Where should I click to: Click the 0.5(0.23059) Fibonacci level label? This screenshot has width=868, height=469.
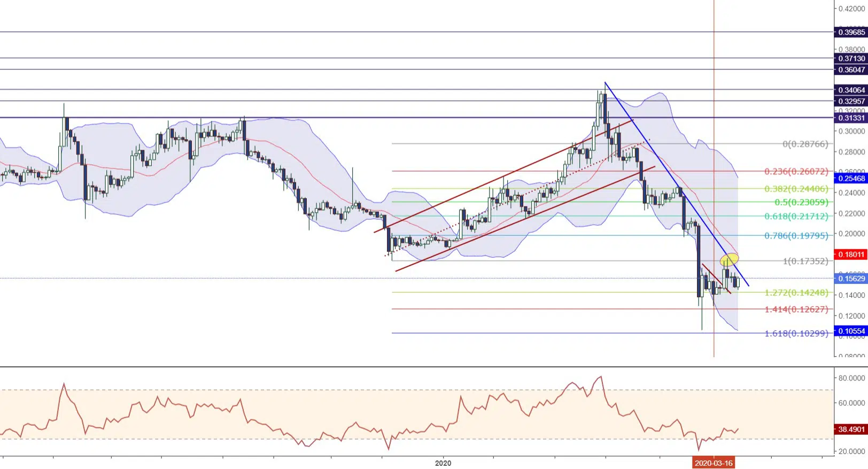(801, 202)
